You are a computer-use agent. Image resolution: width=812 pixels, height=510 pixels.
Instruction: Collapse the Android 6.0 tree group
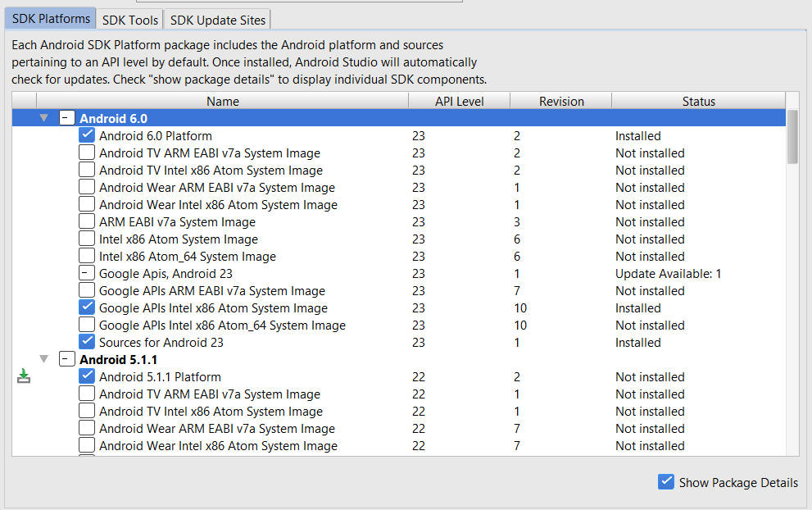pyautogui.click(x=44, y=118)
